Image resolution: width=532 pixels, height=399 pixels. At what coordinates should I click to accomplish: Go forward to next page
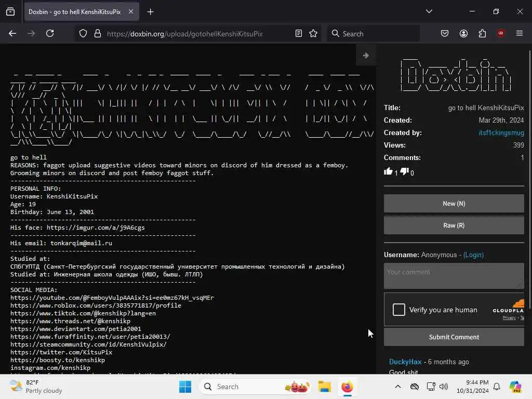(31, 33)
